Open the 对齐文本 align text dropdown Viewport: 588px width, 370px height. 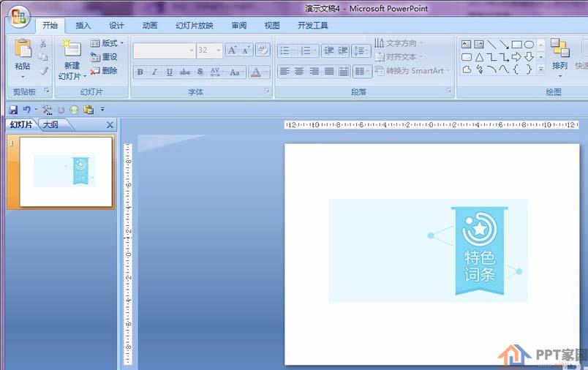[399, 57]
